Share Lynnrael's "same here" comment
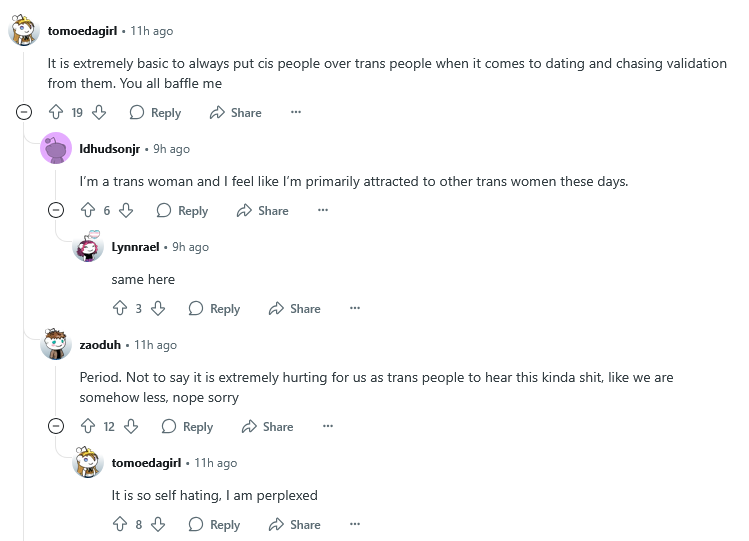This screenshot has width=749, height=541. point(294,309)
